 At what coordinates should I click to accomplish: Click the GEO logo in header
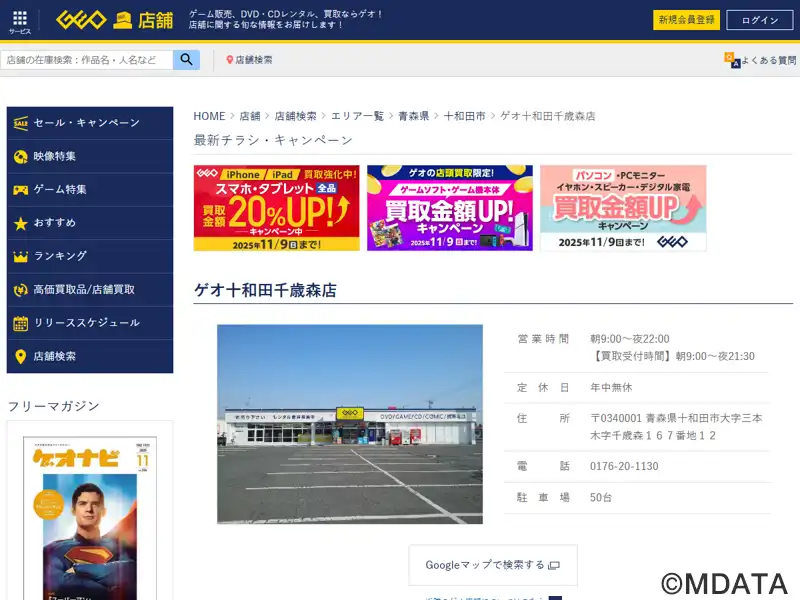(81, 20)
